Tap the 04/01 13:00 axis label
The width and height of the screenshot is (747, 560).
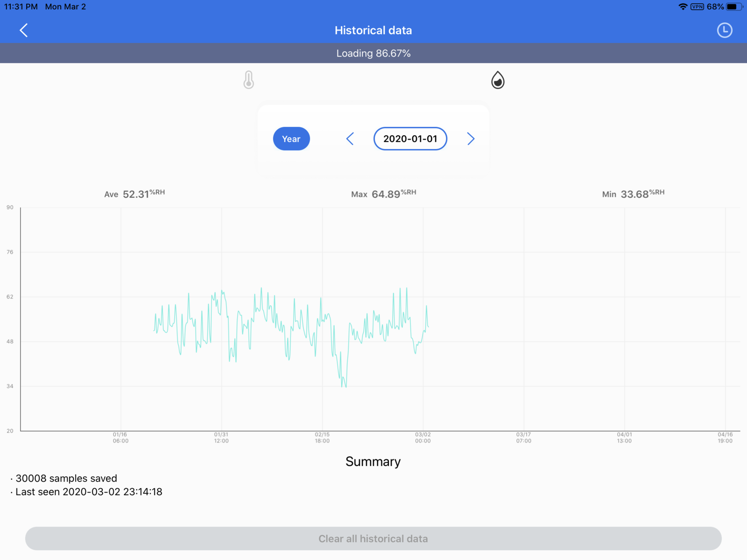[x=624, y=437]
